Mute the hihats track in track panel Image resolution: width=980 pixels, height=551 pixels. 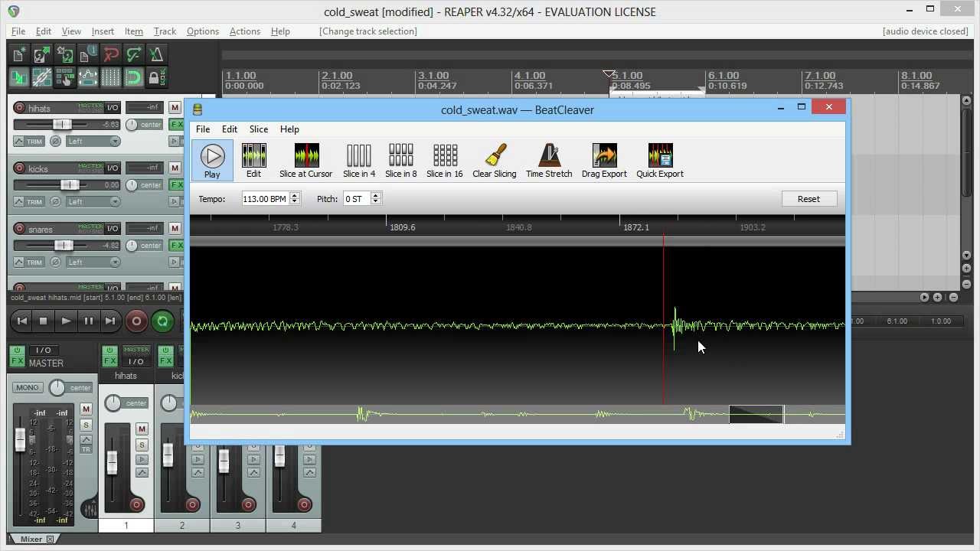[175, 108]
